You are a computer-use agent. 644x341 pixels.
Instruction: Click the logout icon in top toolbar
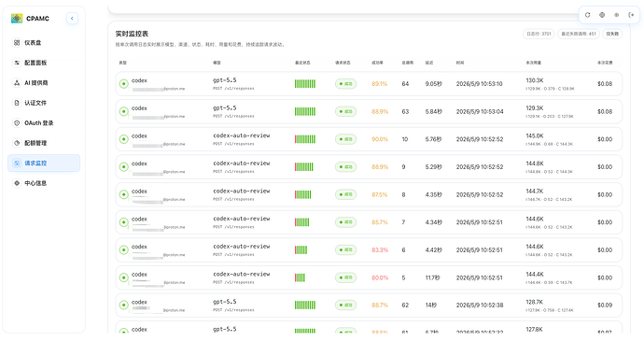(x=631, y=15)
